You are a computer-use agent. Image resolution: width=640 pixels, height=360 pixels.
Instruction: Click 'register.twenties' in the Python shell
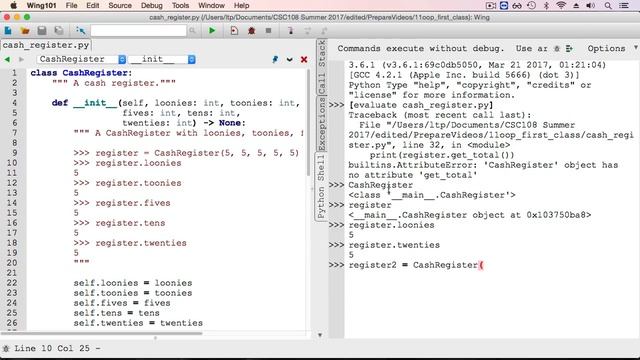pyautogui.click(x=394, y=245)
